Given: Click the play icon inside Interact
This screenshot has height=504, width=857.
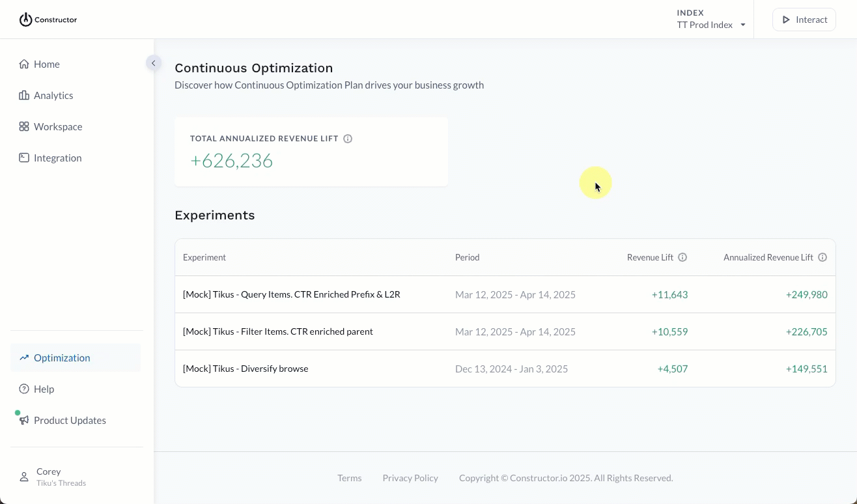Looking at the screenshot, I should point(786,20).
